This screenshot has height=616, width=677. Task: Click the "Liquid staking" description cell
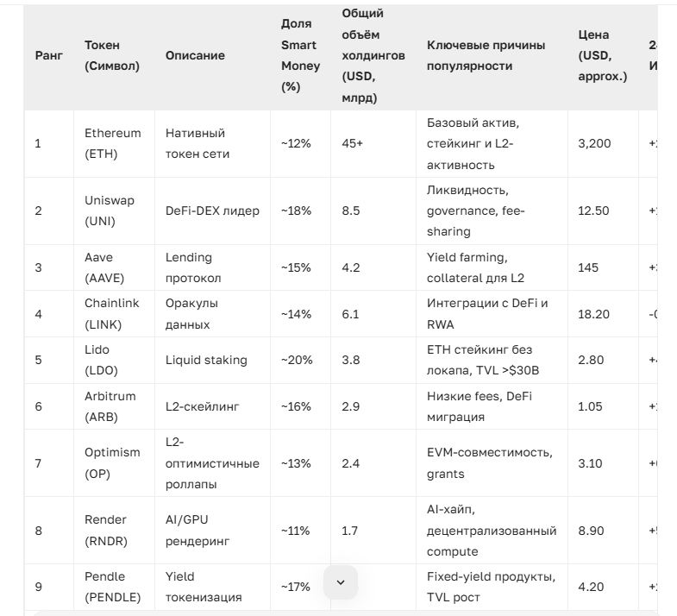coord(206,360)
